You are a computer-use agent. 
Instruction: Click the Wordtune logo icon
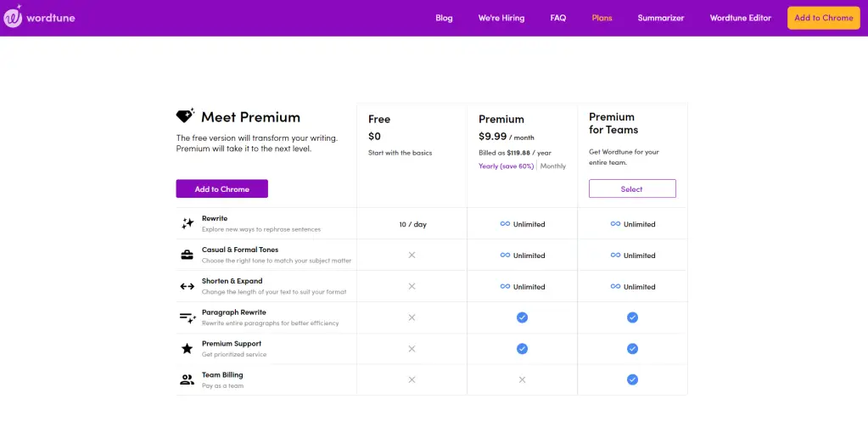[x=12, y=17]
